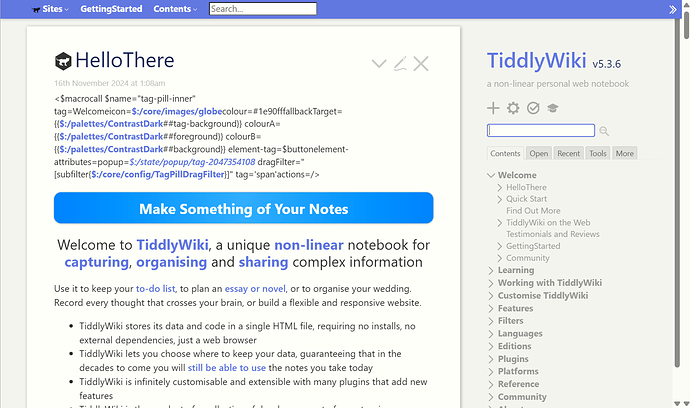Expand the Customise TiddlyWiki section
The height and width of the screenshot is (408, 690).
[x=491, y=296]
